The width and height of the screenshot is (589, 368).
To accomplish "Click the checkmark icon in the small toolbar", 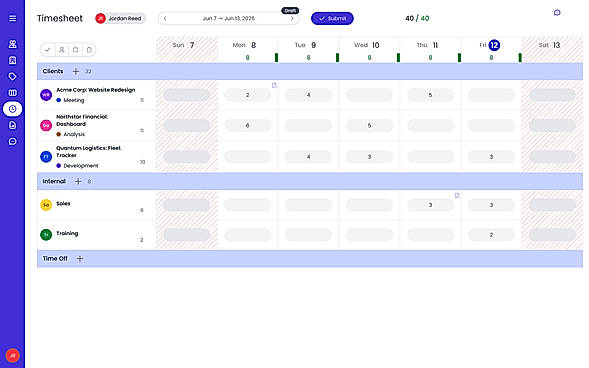I will pos(48,50).
